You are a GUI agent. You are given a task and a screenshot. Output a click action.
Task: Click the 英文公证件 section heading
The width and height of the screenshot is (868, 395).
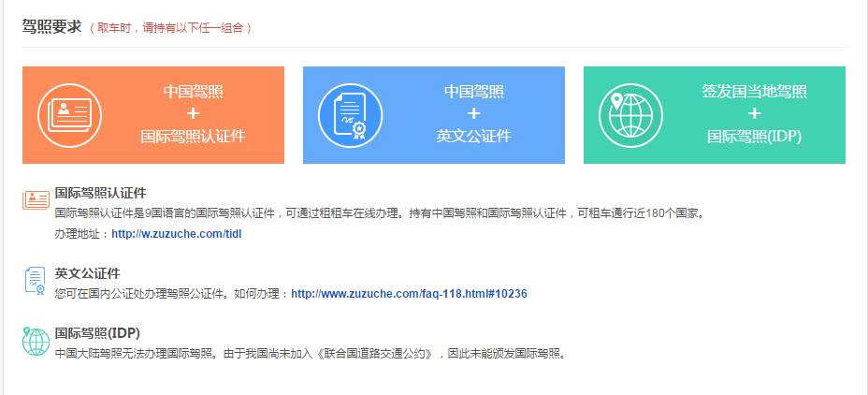tap(88, 273)
